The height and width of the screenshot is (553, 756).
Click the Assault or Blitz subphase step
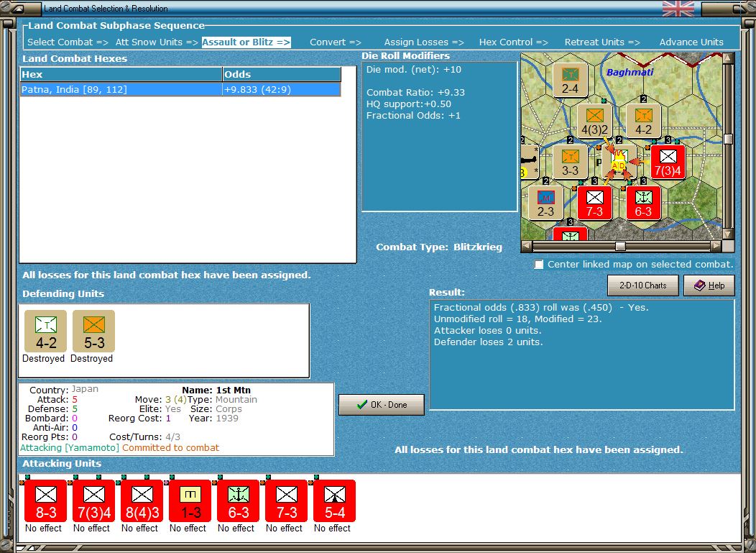[246, 42]
